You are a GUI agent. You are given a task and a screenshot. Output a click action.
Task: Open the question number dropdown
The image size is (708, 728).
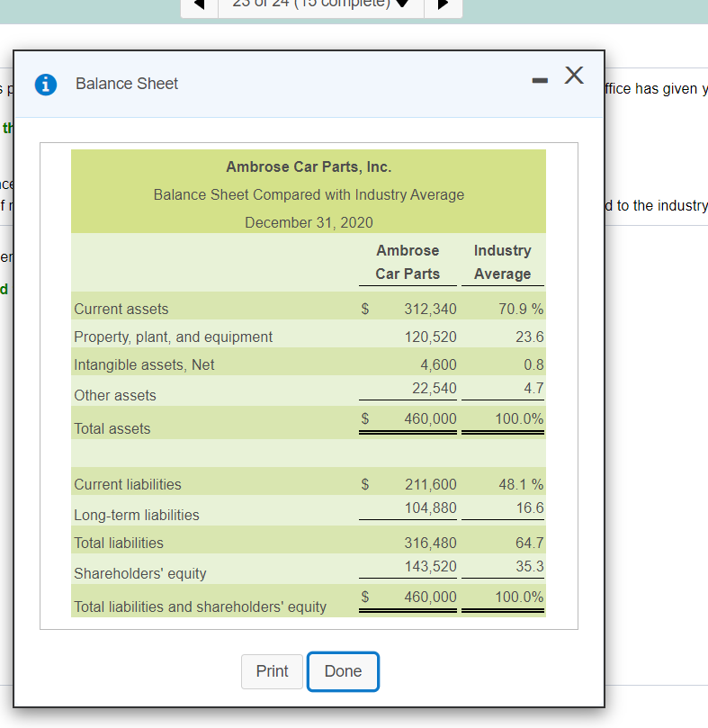click(321, 4)
